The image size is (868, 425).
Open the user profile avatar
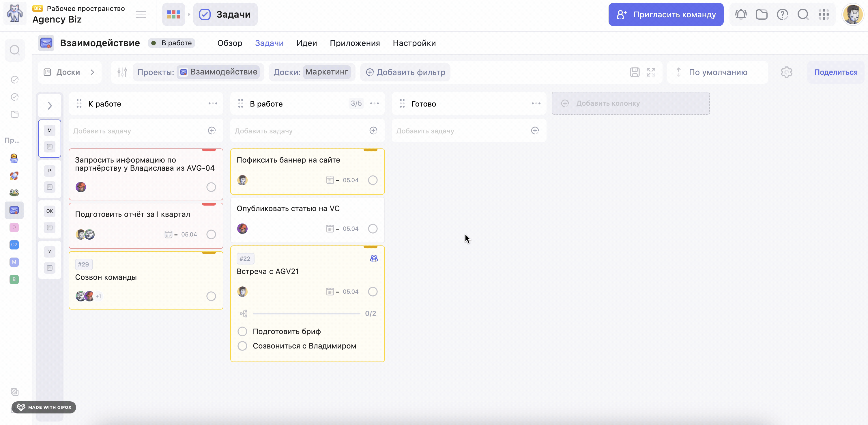852,14
